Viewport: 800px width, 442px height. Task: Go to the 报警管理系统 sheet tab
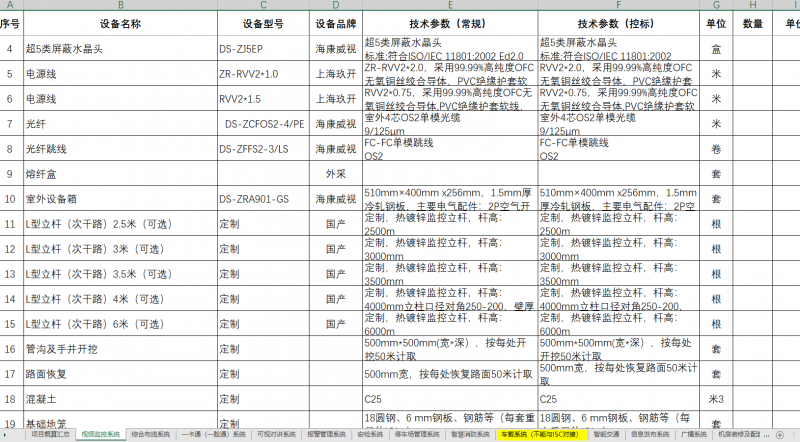point(327,436)
